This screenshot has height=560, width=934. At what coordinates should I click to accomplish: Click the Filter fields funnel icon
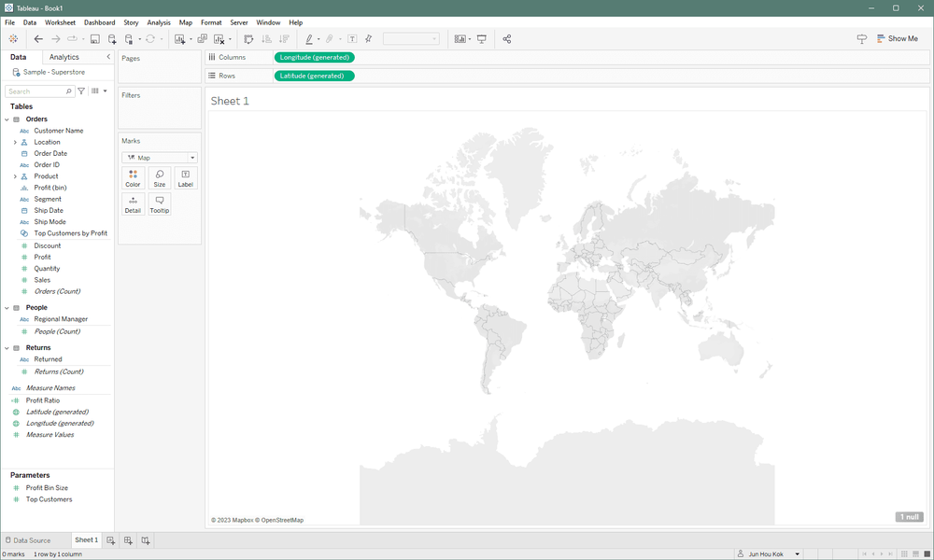coord(81,91)
